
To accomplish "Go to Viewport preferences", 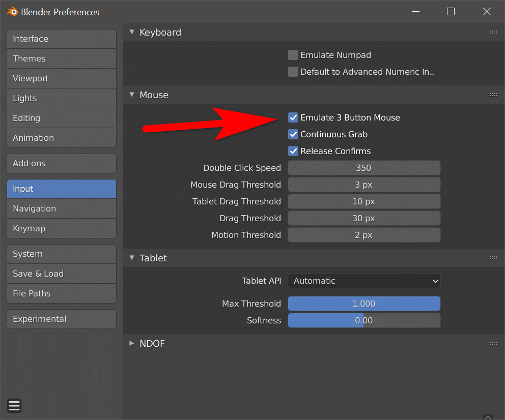I will coord(62,78).
